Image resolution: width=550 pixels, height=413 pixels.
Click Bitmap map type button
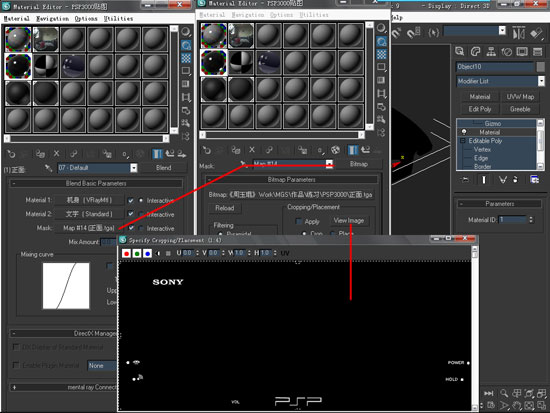point(359,164)
